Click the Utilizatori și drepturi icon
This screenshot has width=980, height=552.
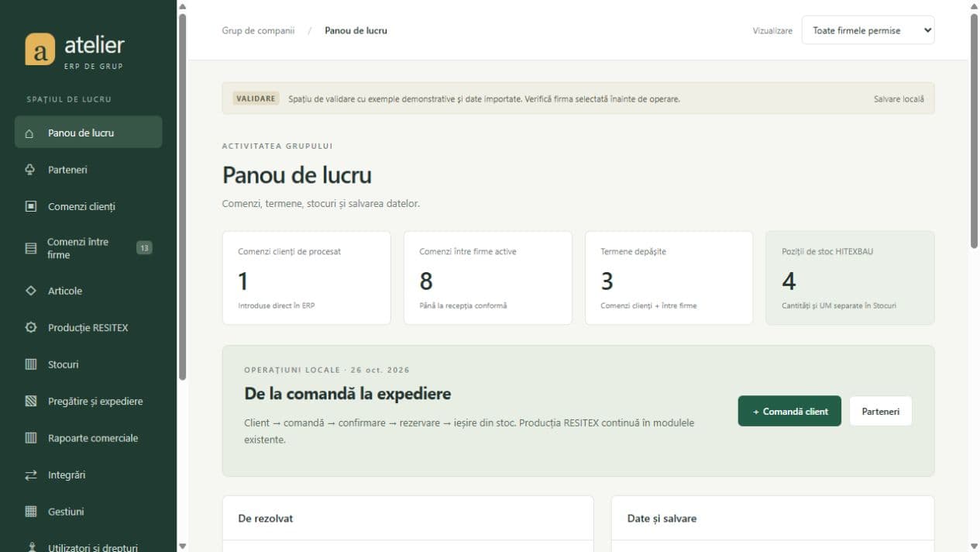click(x=31, y=547)
